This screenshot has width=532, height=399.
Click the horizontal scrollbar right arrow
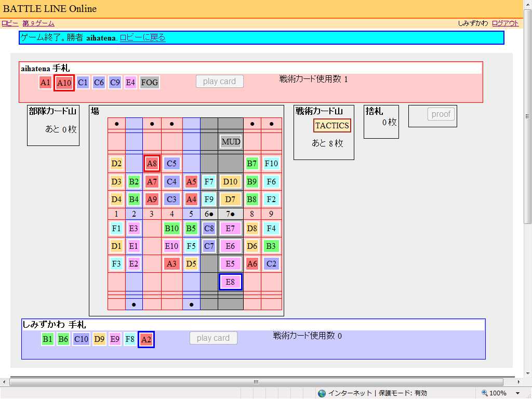click(x=518, y=382)
